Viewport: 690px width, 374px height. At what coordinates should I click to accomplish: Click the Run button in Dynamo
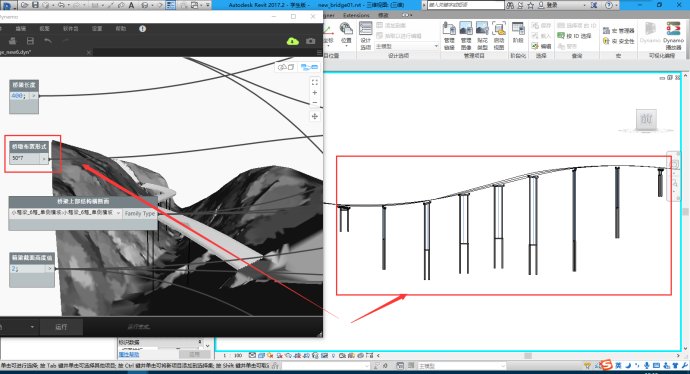click(61, 327)
